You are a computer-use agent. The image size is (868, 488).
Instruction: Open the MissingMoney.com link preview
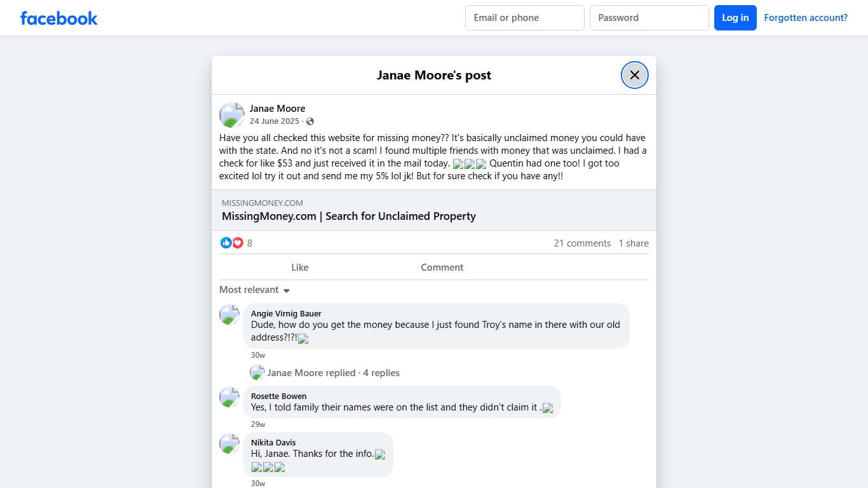coord(348,216)
